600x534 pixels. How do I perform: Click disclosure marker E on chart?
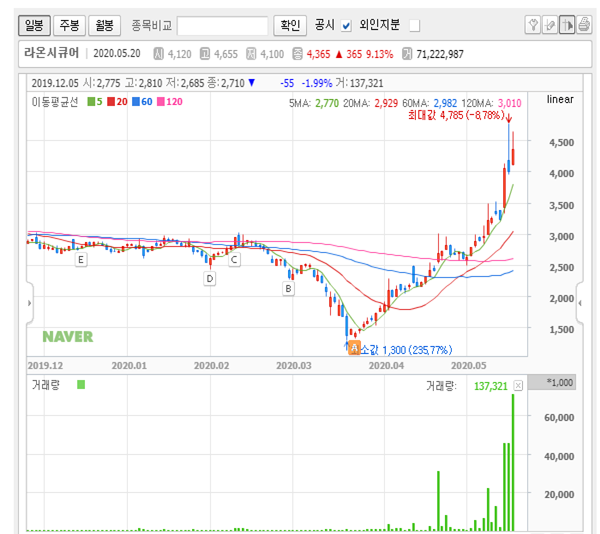click(81, 260)
